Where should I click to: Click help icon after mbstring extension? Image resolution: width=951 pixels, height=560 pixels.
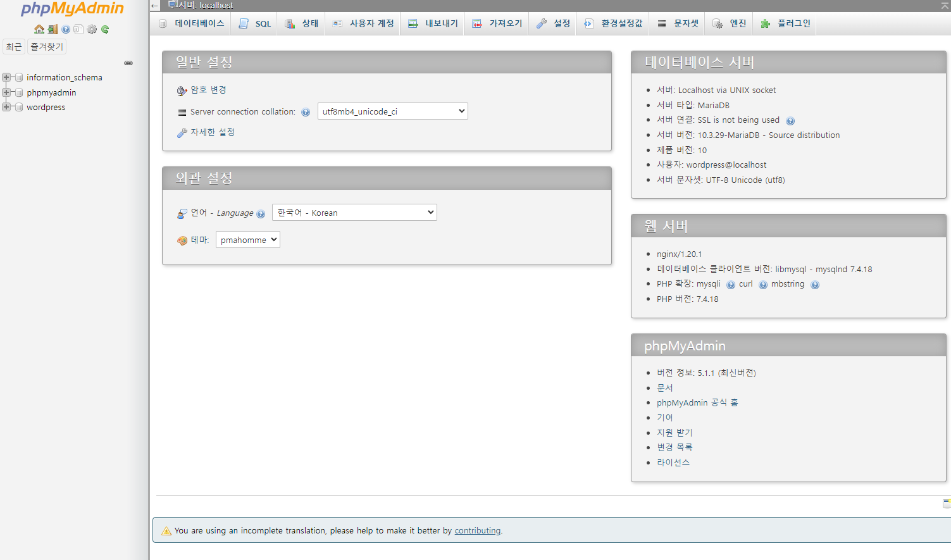tap(815, 285)
